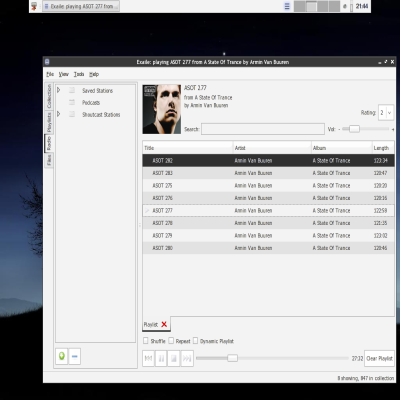Open the Rating dropdown
The width and height of the screenshot is (400, 400).
(386, 113)
